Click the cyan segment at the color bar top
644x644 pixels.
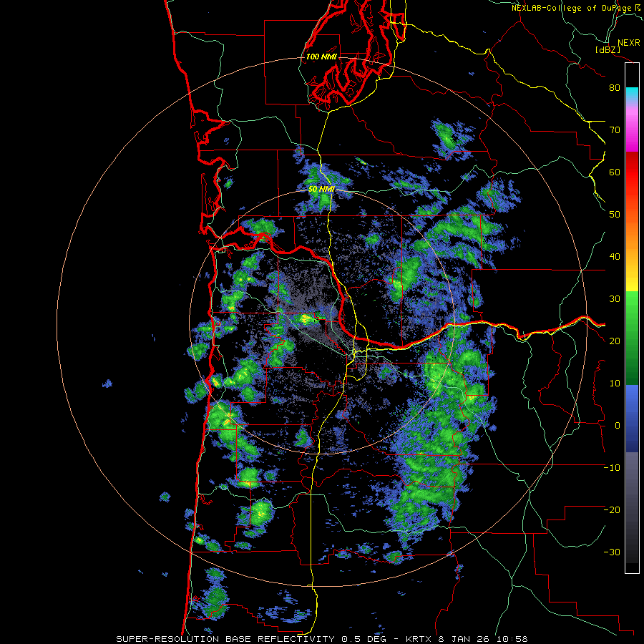pos(632,93)
